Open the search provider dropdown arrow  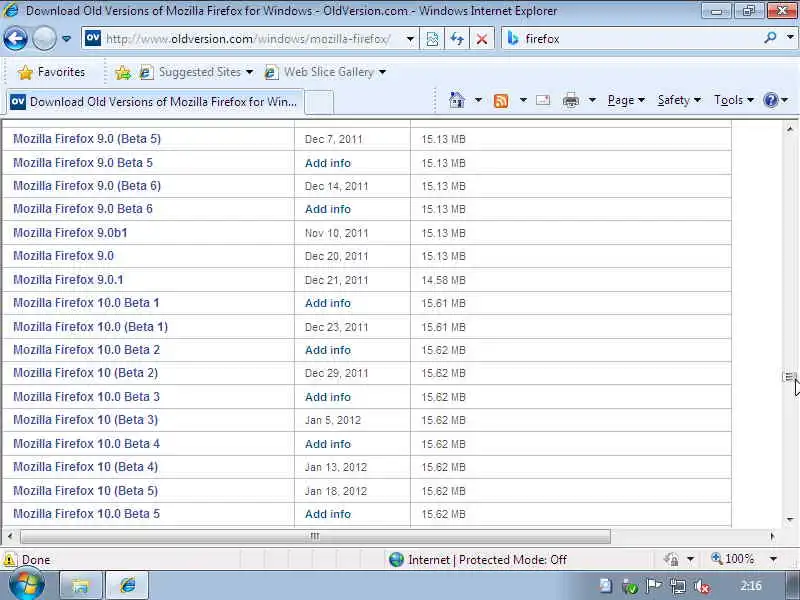(x=790, y=37)
